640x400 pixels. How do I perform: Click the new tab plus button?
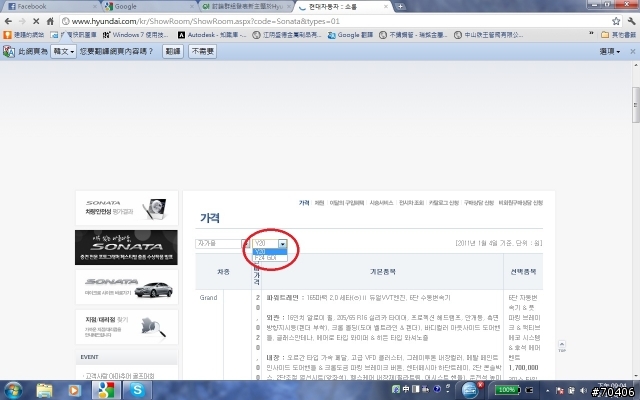pyautogui.click(x=400, y=6)
